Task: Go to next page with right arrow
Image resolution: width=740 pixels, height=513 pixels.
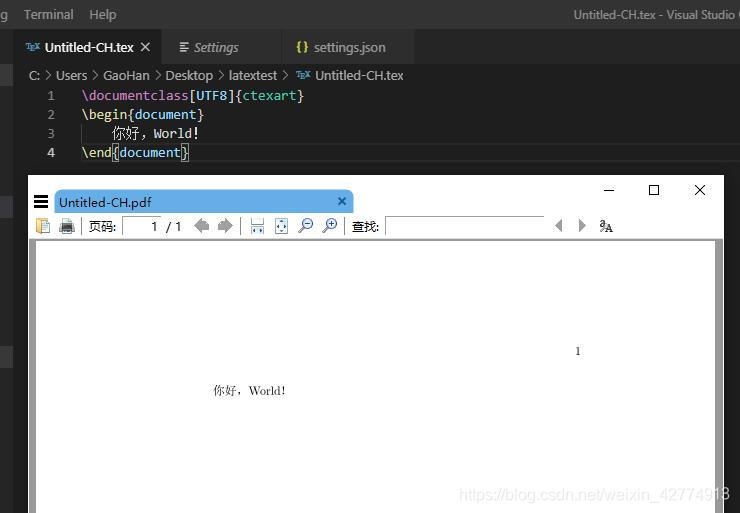Action: [225, 226]
